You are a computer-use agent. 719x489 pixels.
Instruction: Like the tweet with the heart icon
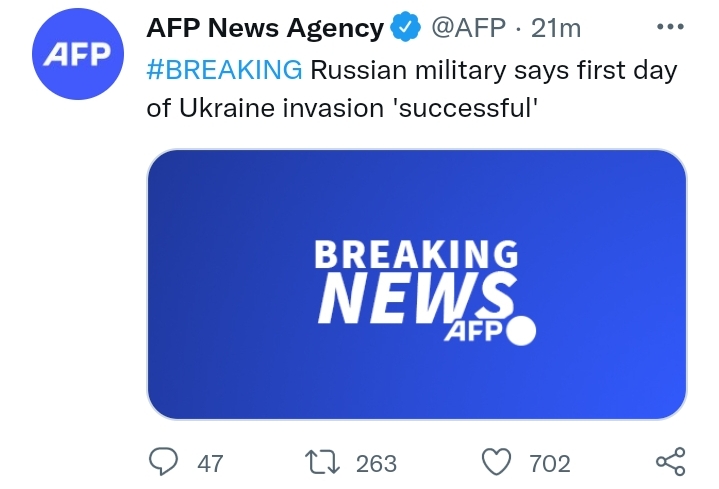click(x=496, y=462)
